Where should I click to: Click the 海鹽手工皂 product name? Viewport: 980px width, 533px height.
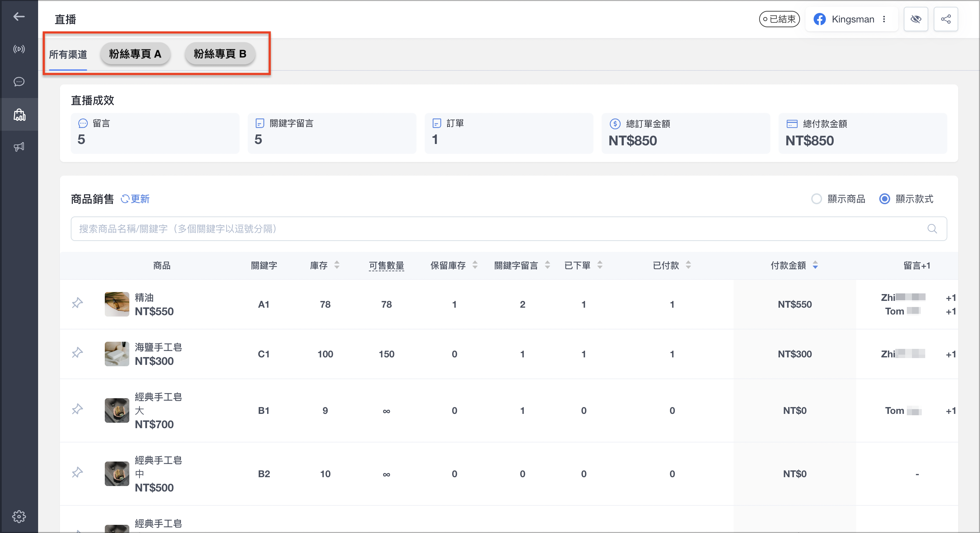(x=158, y=348)
